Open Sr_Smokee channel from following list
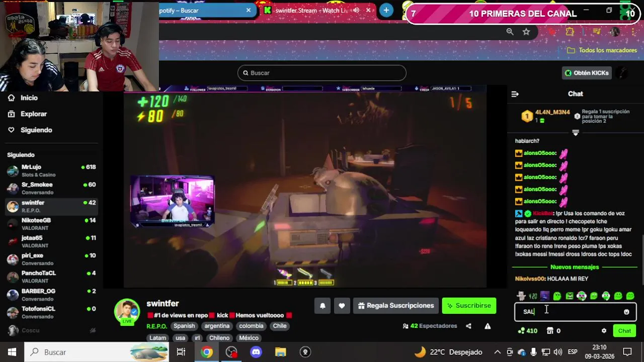The height and width of the screenshot is (362, 644). point(50,189)
